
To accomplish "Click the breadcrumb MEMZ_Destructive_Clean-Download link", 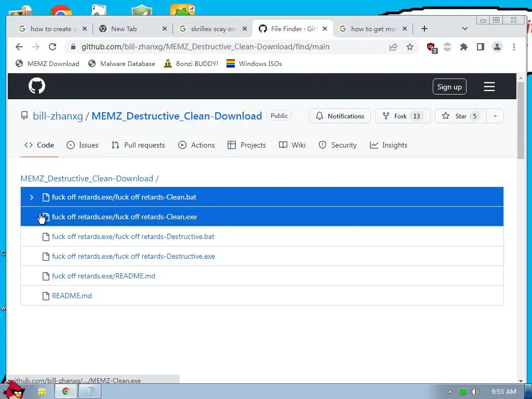I will pos(87,179).
